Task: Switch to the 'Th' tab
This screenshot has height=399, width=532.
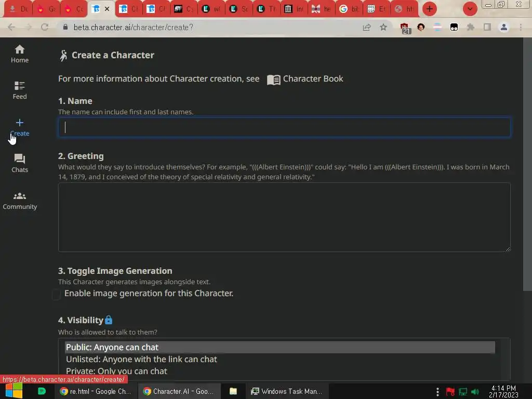Action: pyautogui.click(x=267, y=9)
